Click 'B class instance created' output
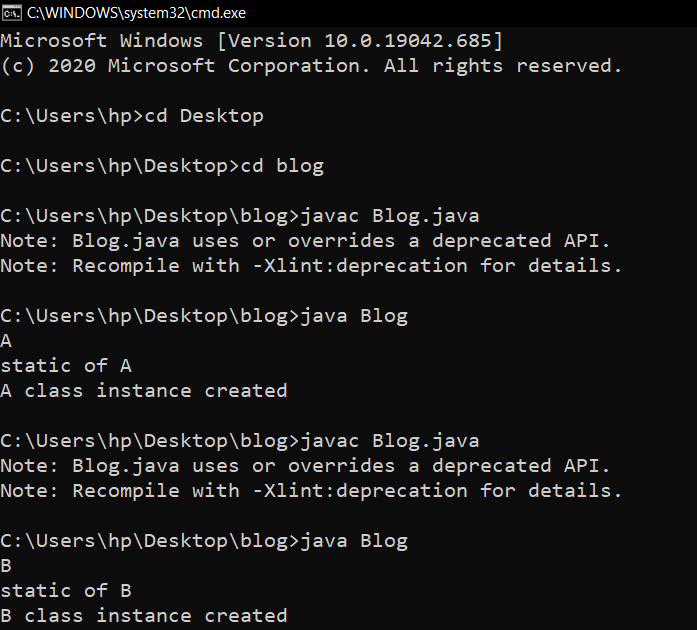 (x=144, y=616)
